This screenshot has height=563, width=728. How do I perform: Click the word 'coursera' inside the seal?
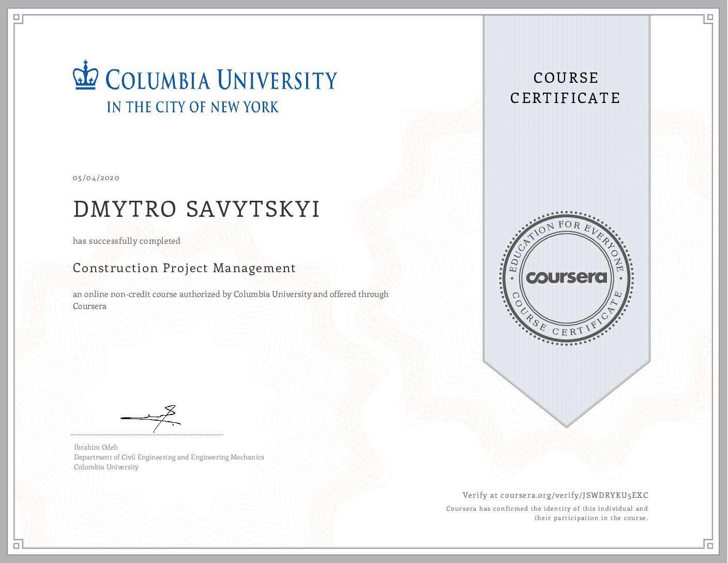coord(567,278)
